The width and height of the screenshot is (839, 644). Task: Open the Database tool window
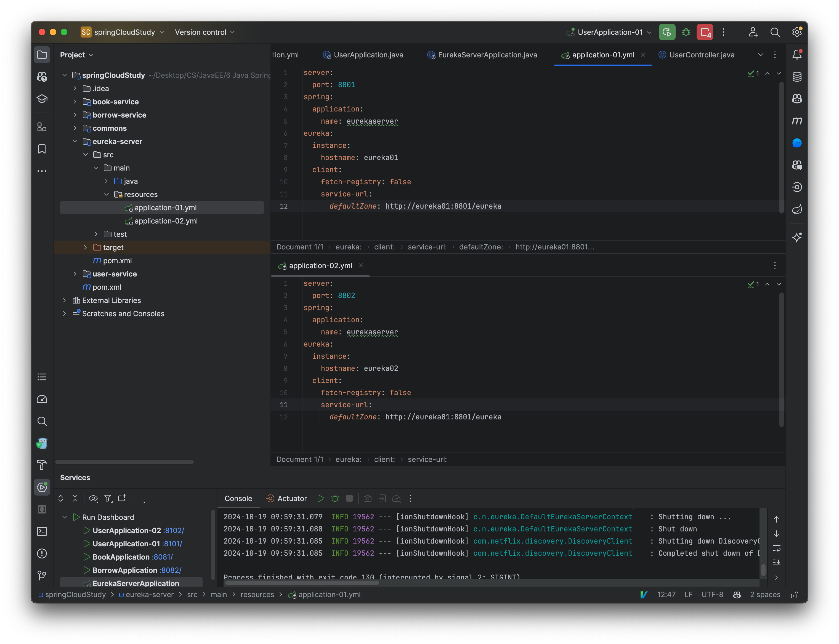coord(797,77)
